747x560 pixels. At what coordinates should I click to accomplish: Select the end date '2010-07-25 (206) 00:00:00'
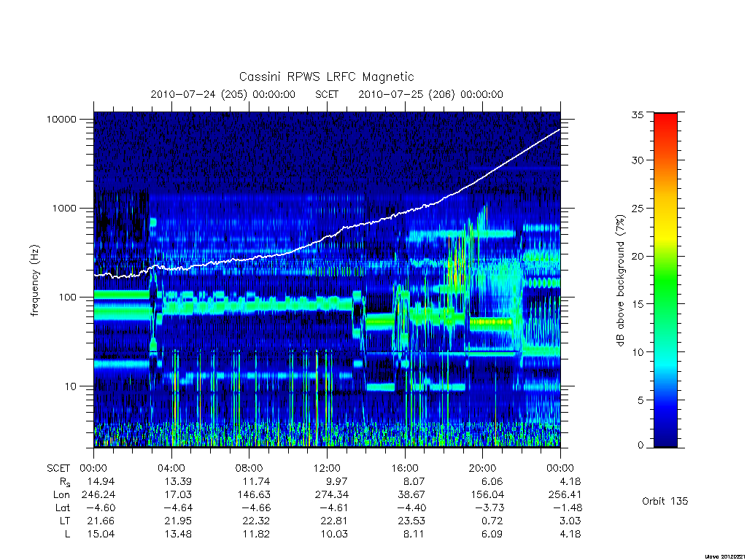click(430, 94)
